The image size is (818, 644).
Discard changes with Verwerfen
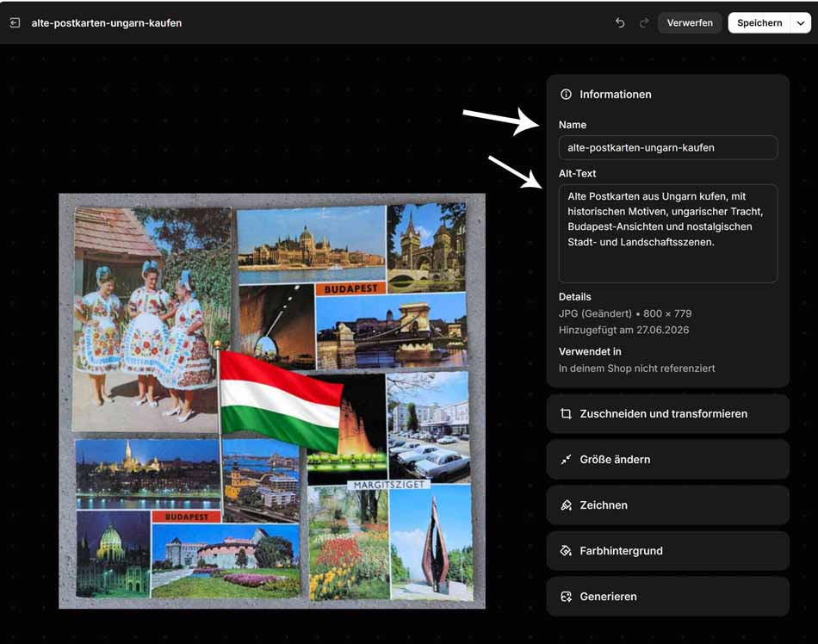690,23
